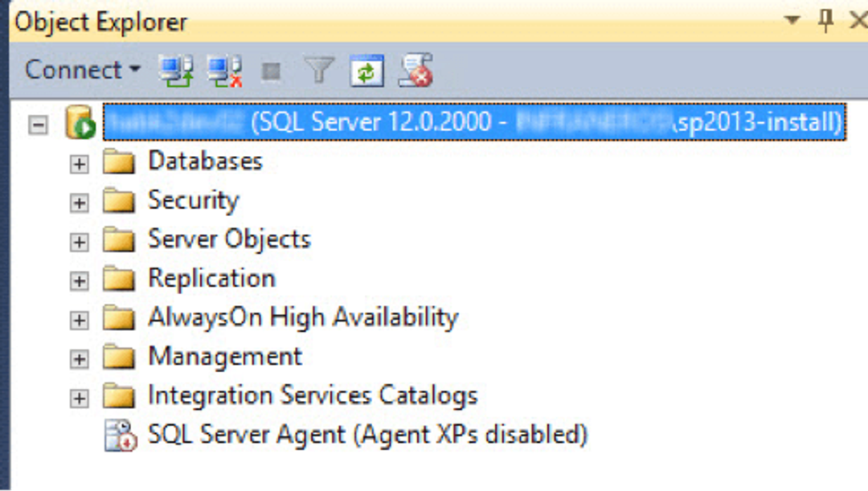
Task: Click the Replication folder icon
Action: [119, 278]
